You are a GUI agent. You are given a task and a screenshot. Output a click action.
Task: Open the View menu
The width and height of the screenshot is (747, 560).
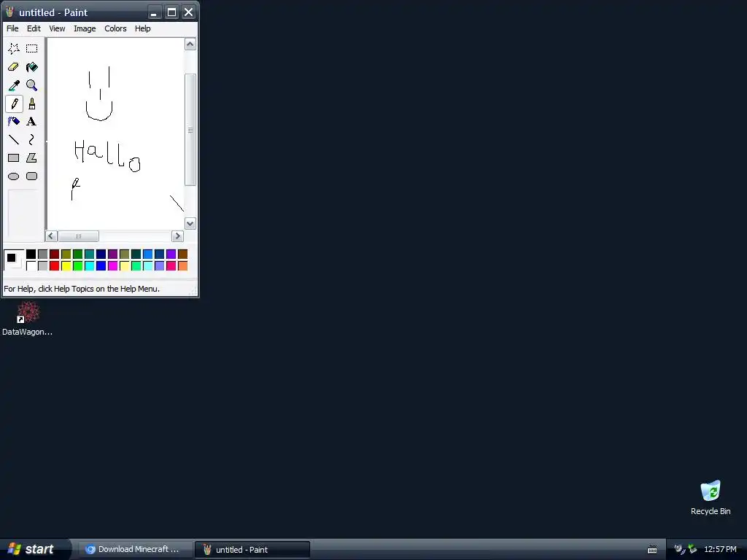57,28
